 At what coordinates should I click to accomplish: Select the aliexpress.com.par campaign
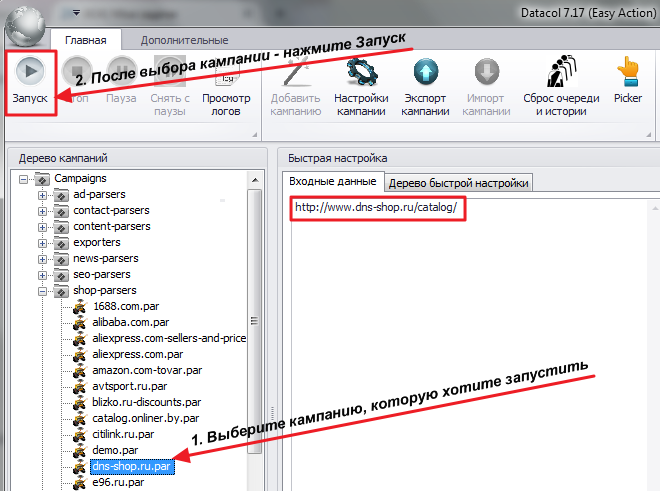click(x=138, y=354)
